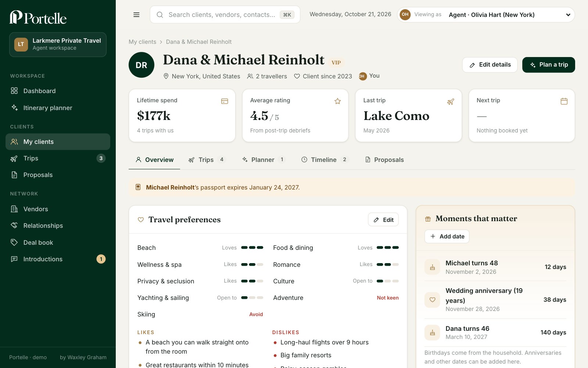This screenshot has height=368, width=588.
Task: Click the Culture preference level dots
Action: 388,281
